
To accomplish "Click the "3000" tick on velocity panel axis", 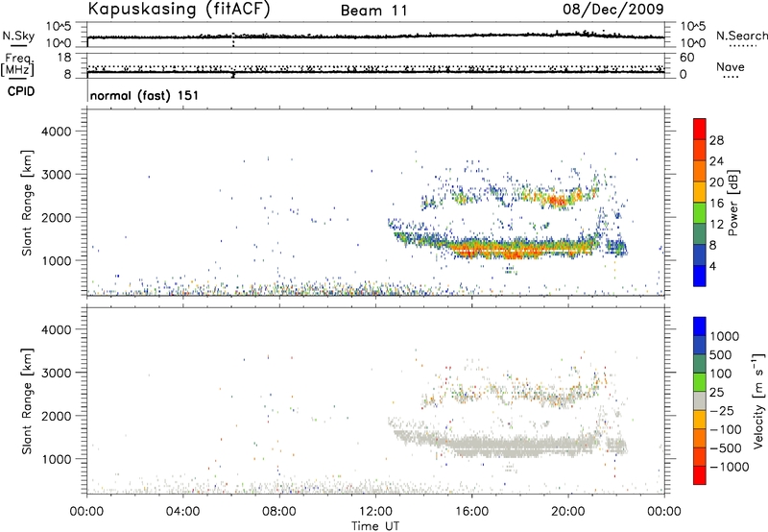I will (57, 373).
